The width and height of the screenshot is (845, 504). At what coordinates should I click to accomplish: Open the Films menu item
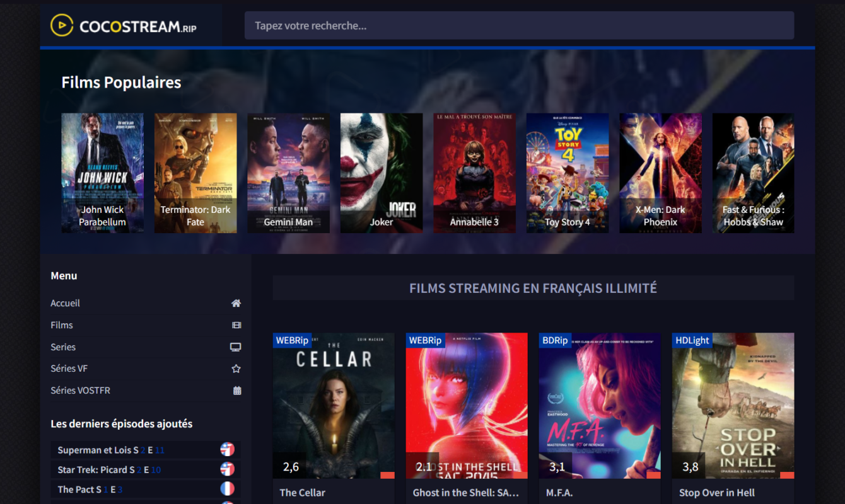coord(146,325)
